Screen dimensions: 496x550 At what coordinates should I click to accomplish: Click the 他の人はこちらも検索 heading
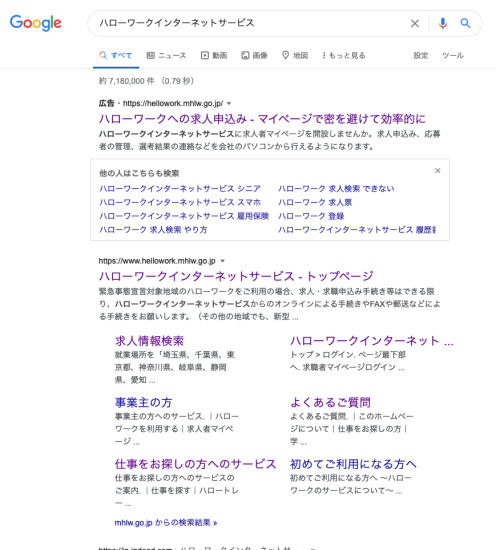coord(139,173)
